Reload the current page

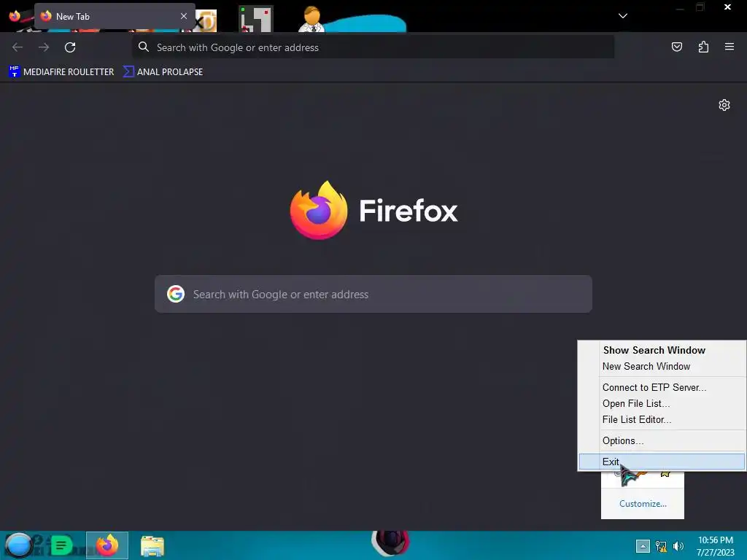70,47
